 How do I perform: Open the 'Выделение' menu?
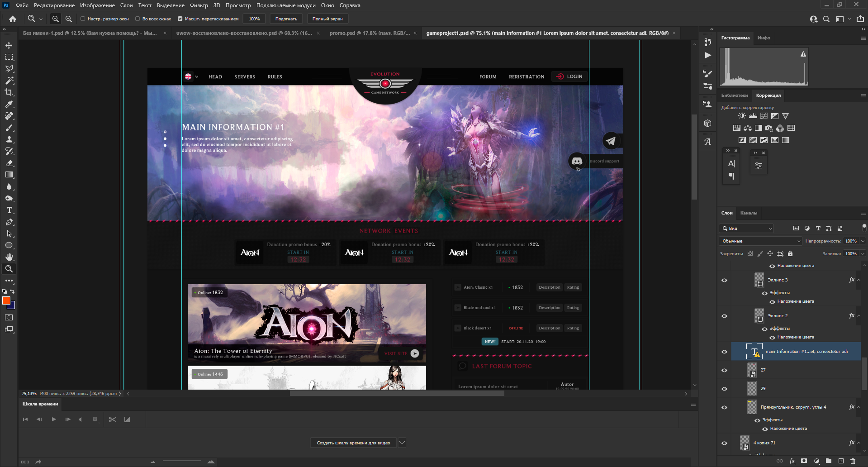(171, 5)
